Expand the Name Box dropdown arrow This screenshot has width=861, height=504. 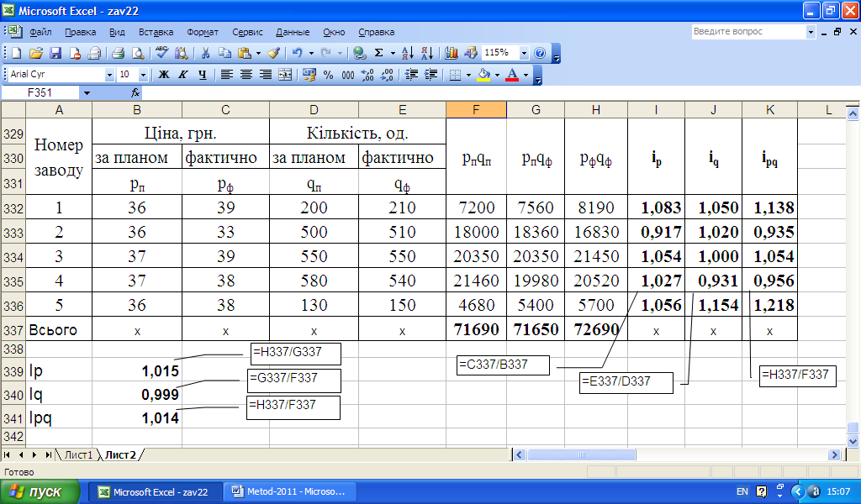pos(87,93)
